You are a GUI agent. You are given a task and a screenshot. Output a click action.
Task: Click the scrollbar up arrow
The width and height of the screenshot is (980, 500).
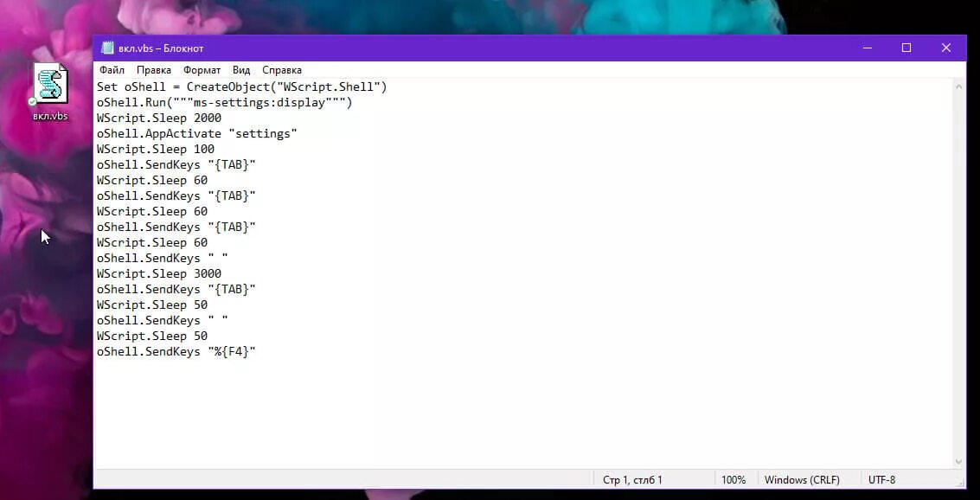click(x=958, y=87)
